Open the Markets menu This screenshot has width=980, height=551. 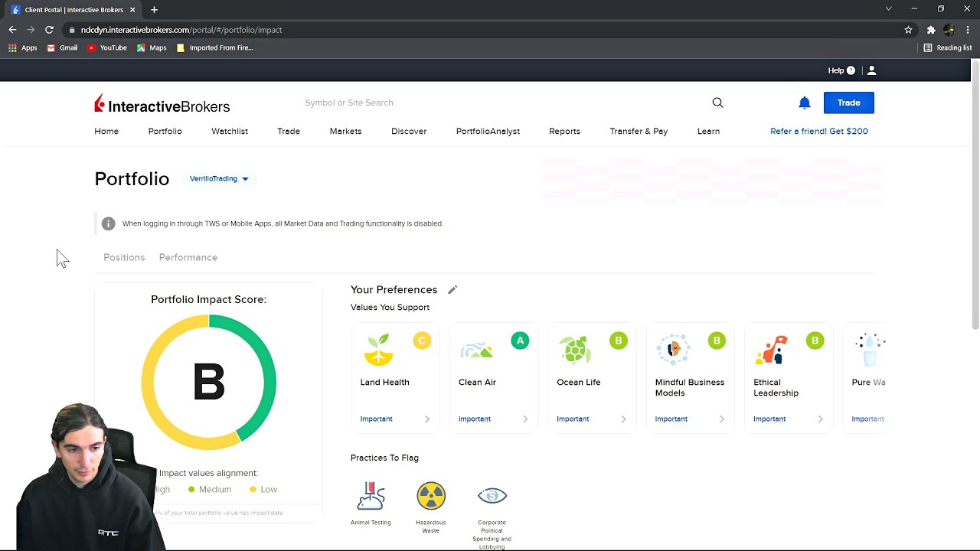[x=345, y=131]
